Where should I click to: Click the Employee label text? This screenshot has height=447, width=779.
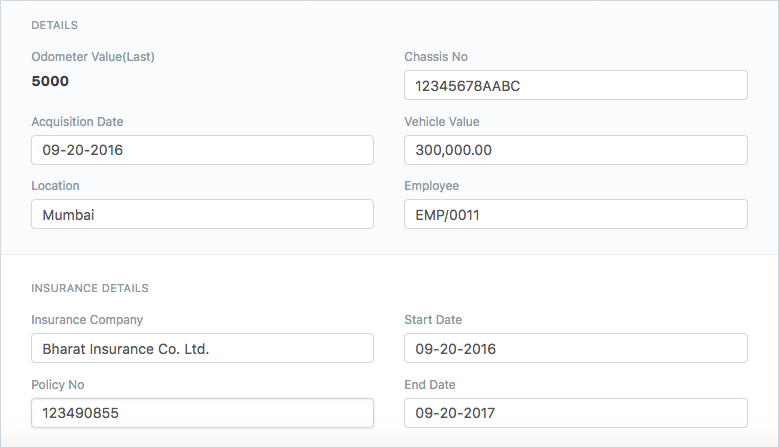431,186
